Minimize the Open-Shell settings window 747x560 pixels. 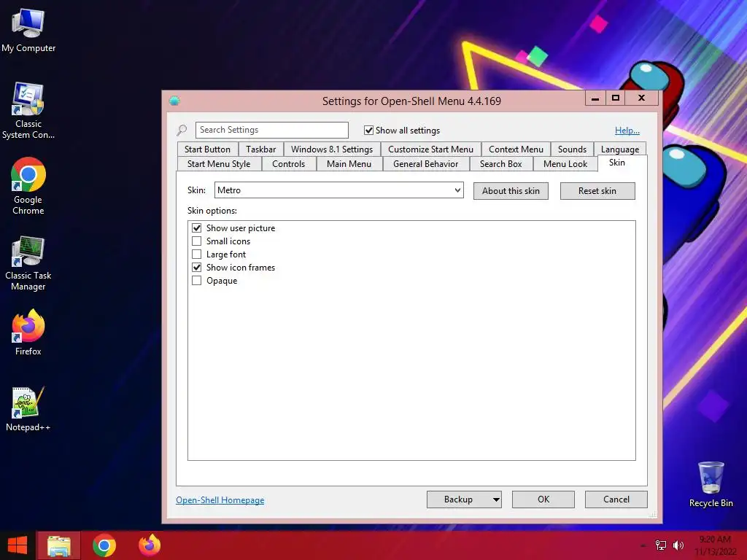coord(595,98)
